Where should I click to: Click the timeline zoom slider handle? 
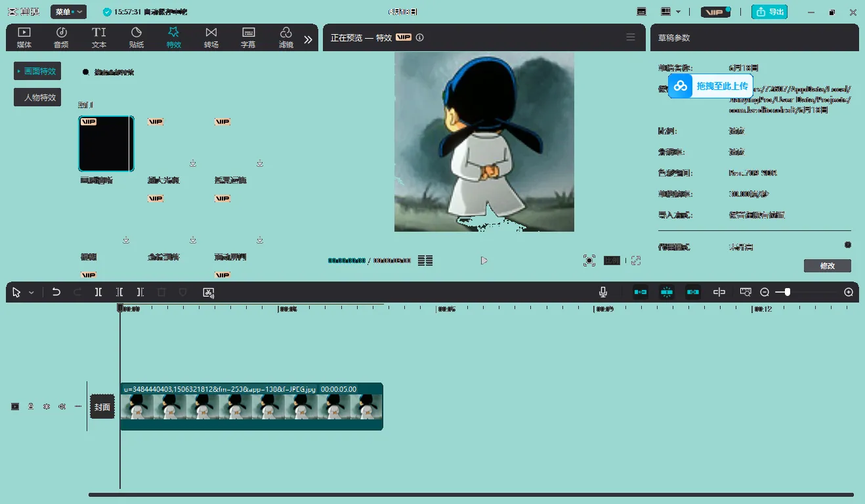(787, 292)
